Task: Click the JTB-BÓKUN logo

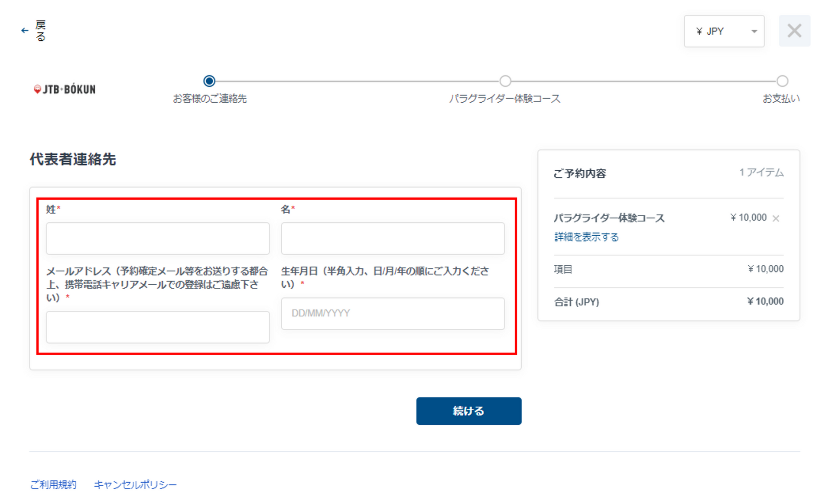Action: (65, 89)
